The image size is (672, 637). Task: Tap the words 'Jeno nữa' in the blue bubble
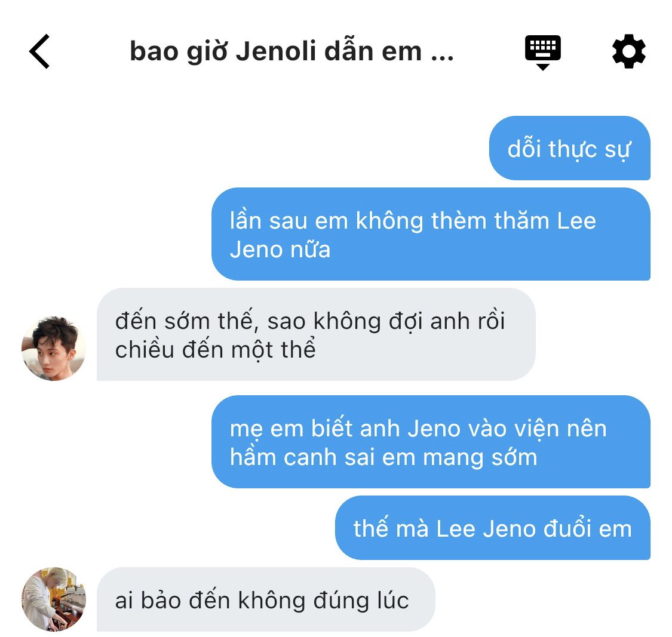[280, 250]
